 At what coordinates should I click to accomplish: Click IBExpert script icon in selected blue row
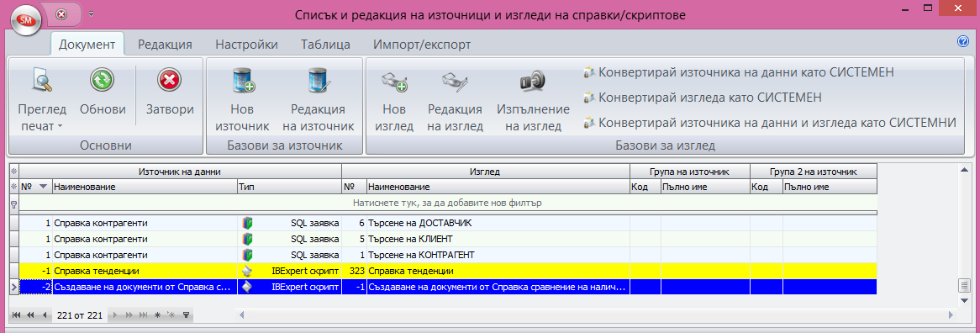(247, 288)
